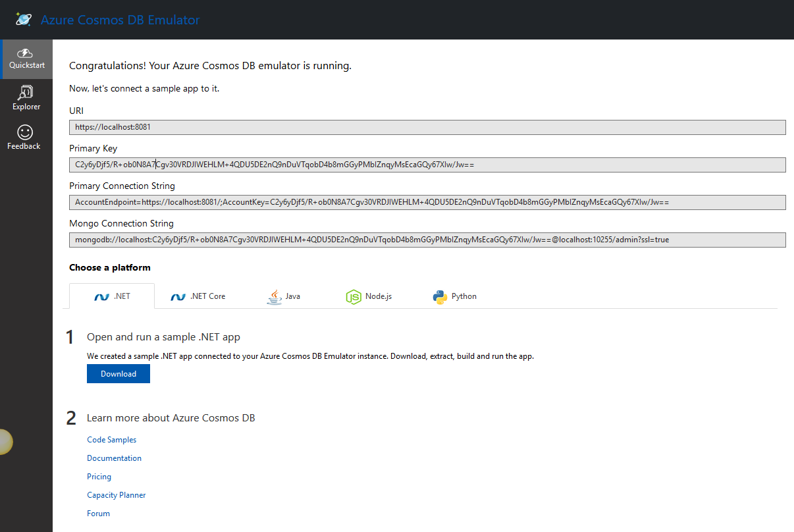Click the URI text field
794x532 pixels.
pyautogui.click(x=427, y=127)
